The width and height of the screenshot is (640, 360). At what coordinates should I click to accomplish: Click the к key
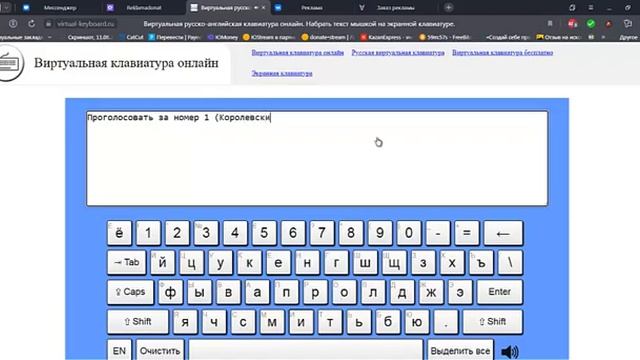pos(249,262)
